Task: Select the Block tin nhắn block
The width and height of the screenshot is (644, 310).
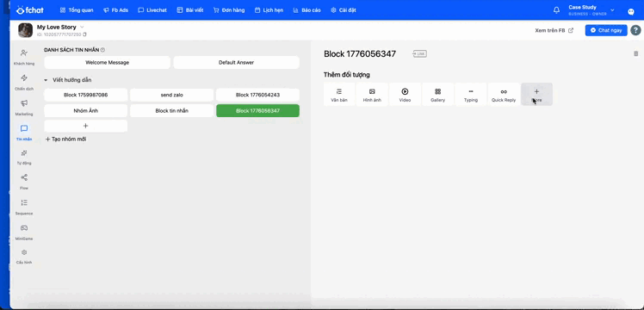Action: click(x=171, y=110)
